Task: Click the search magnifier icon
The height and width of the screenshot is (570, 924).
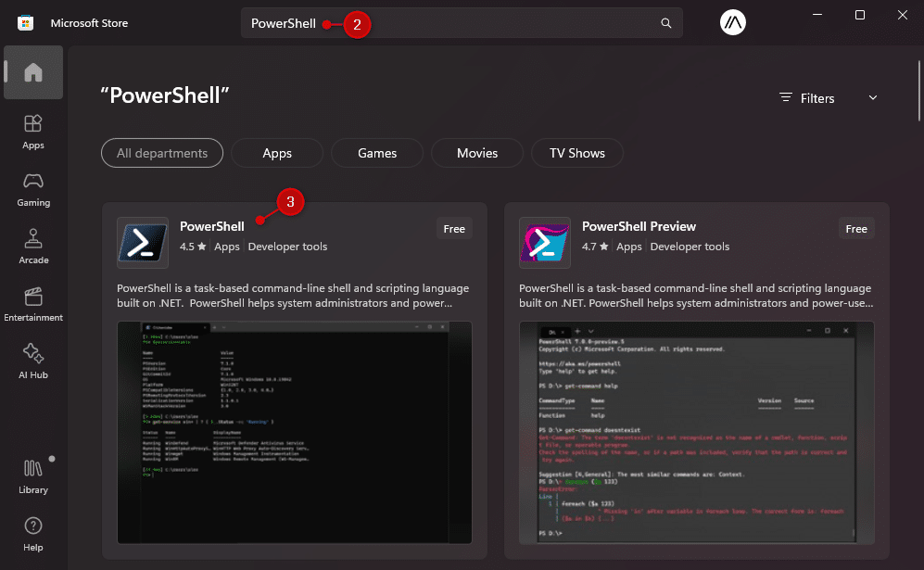Action: (x=665, y=22)
